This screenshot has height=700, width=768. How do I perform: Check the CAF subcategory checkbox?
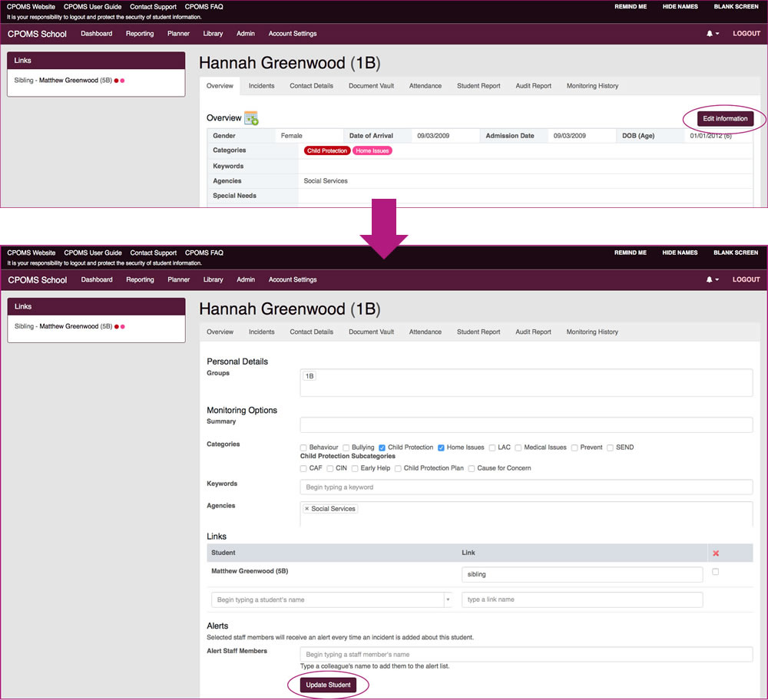303,468
